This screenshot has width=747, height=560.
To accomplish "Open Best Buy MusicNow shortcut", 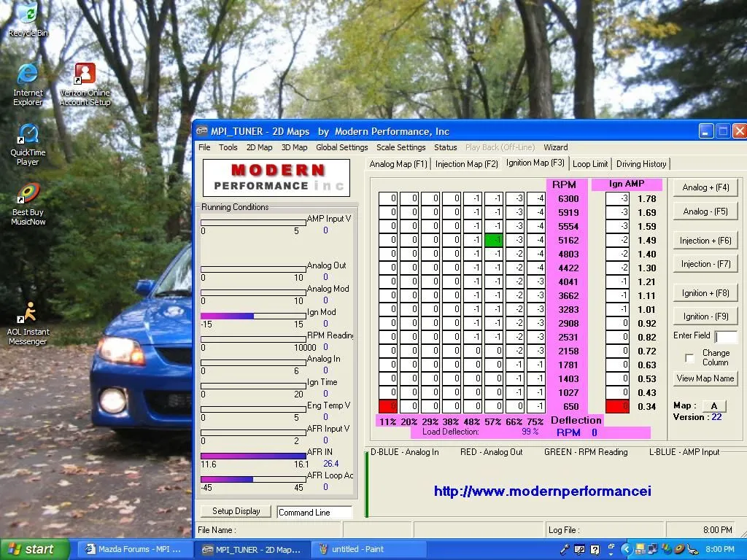I will 28,195.
